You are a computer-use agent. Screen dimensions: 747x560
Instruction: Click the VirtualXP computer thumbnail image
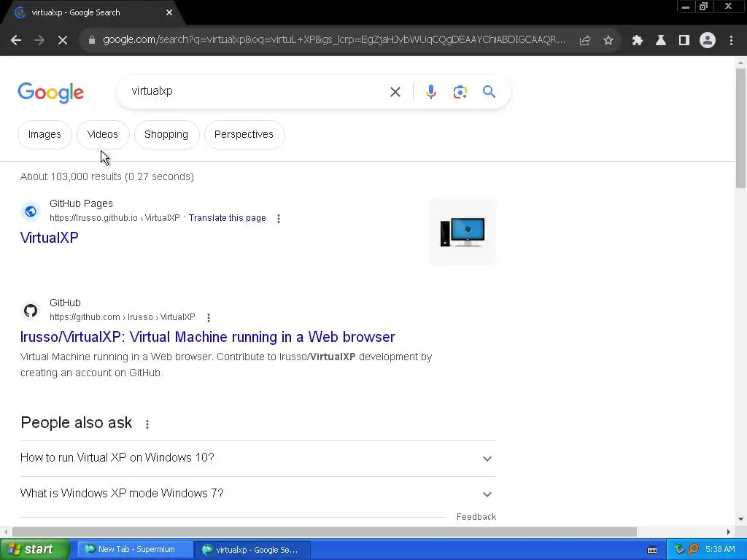point(462,232)
